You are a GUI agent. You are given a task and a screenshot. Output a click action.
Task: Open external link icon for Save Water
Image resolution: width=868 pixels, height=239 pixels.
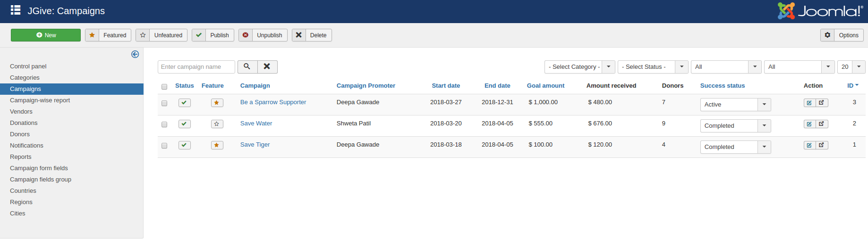tap(822, 124)
